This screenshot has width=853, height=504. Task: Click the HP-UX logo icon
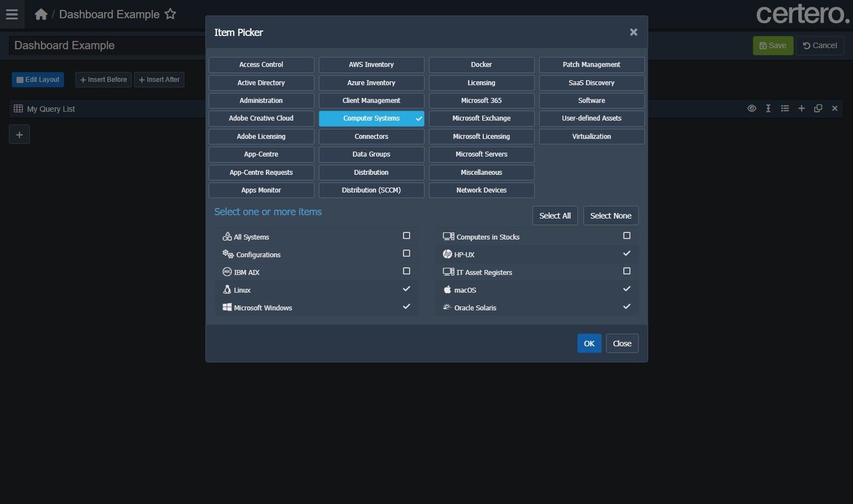pos(447,254)
